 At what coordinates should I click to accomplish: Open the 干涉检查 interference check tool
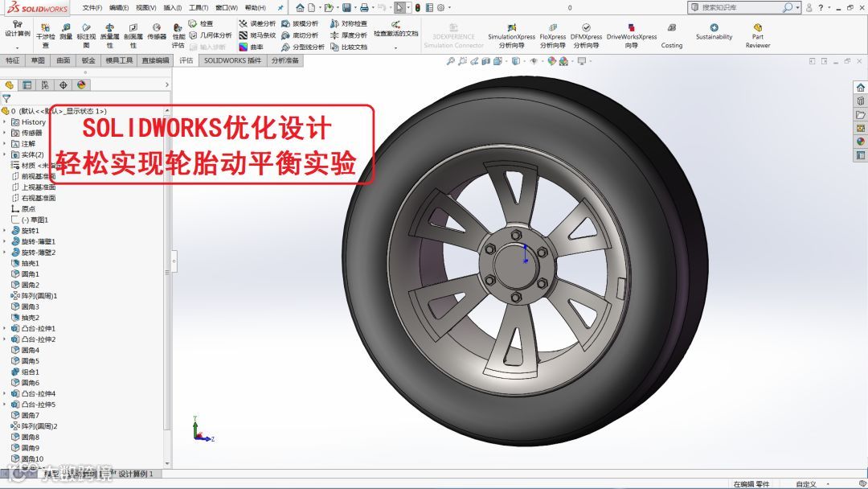(x=45, y=35)
